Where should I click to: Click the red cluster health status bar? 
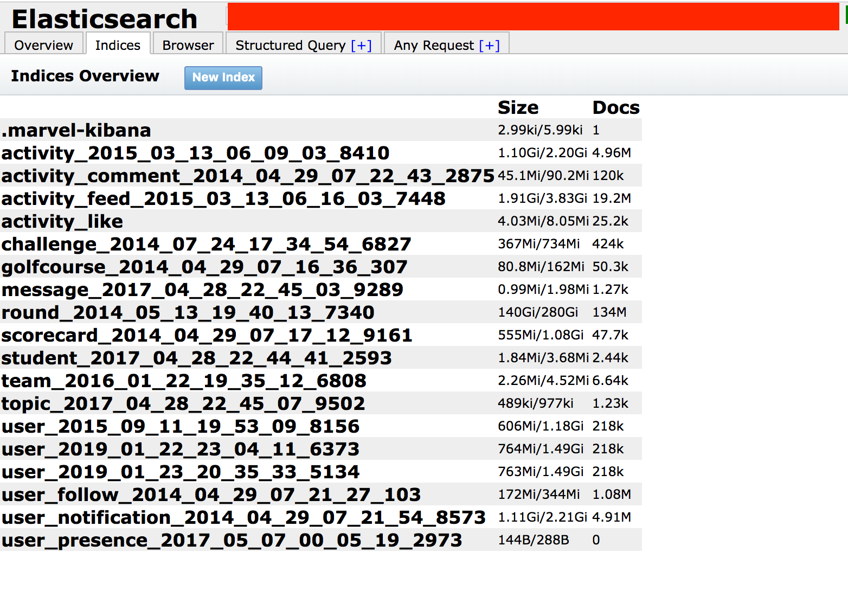[532, 17]
